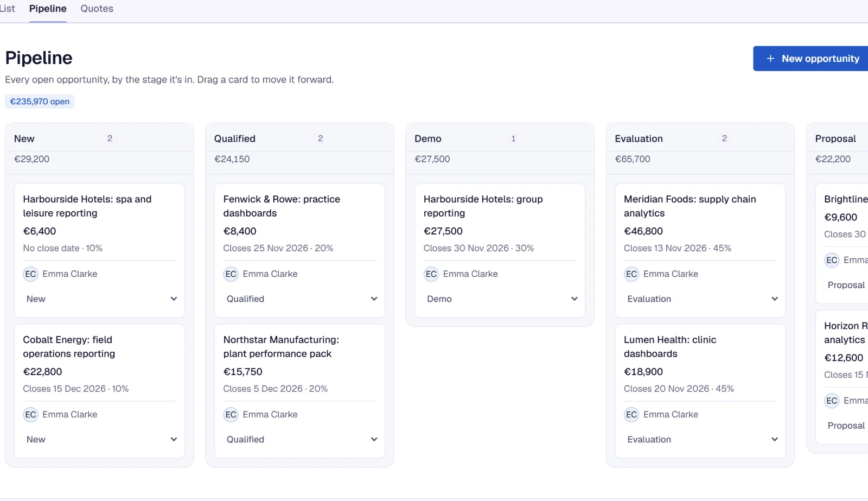Click EC avatar on Harbourside group reporting card

(431, 274)
